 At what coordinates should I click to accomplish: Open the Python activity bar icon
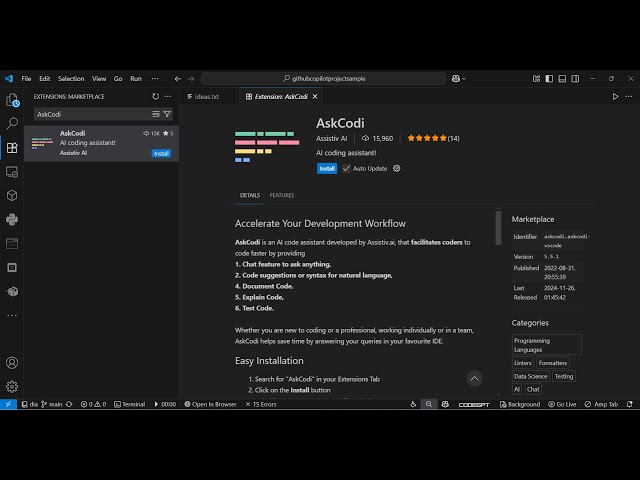12,220
